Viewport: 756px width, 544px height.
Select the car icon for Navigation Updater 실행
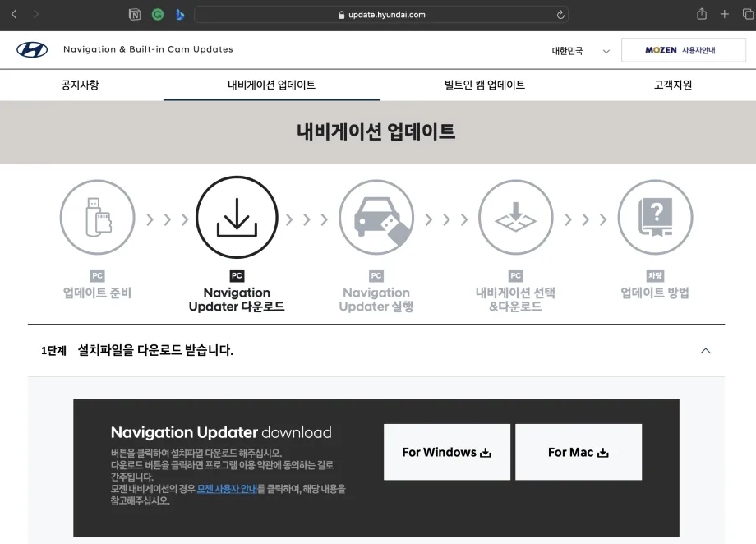coord(376,217)
